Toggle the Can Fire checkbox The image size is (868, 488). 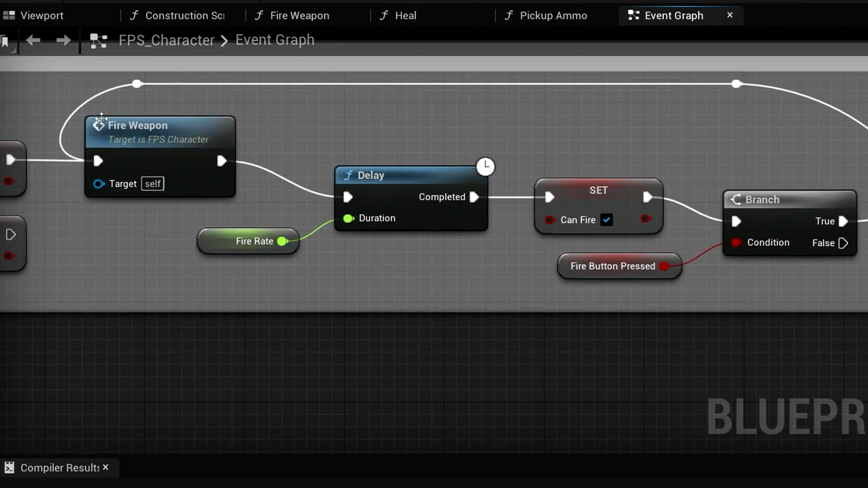pos(607,220)
